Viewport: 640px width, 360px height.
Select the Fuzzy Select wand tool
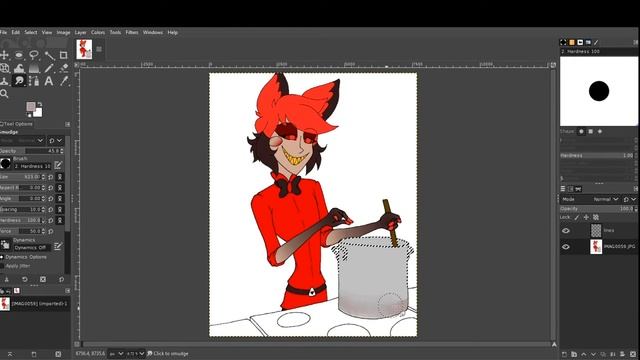coord(49,55)
